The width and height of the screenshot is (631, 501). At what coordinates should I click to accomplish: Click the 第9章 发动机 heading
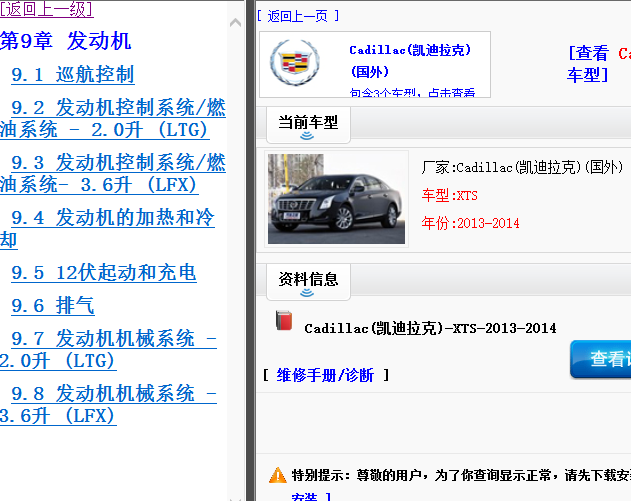click(x=66, y=41)
